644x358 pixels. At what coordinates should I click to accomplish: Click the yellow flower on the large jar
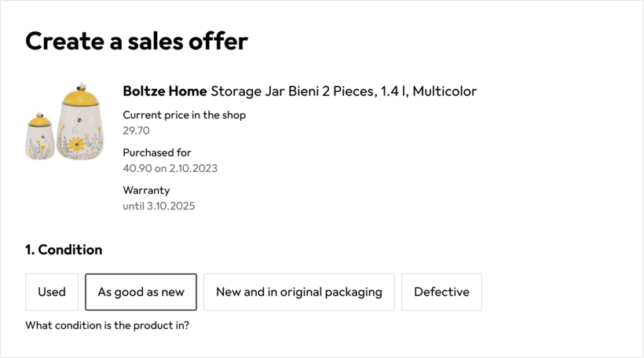[x=76, y=144]
